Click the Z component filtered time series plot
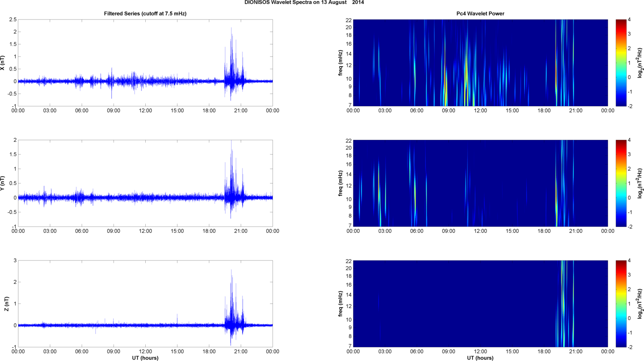This screenshot has width=644, height=361. [x=145, y=304]
